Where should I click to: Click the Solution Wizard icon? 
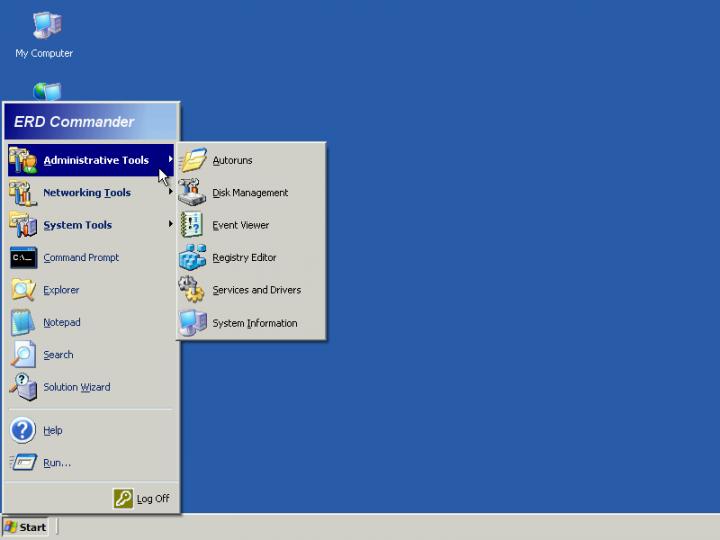[x=23, y=387]
